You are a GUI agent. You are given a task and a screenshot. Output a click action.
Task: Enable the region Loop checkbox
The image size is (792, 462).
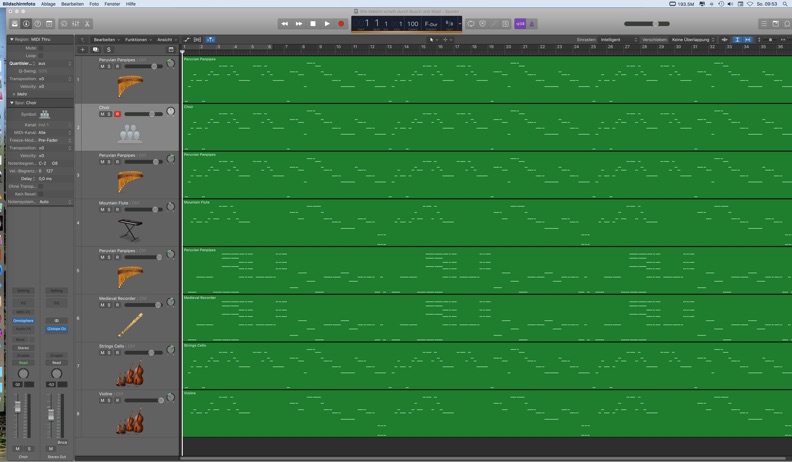click(x=41, y=56)
